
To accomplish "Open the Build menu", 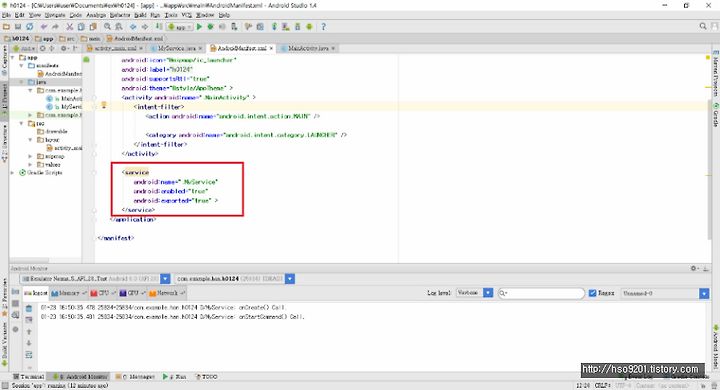I will click(x=140, y=15).
